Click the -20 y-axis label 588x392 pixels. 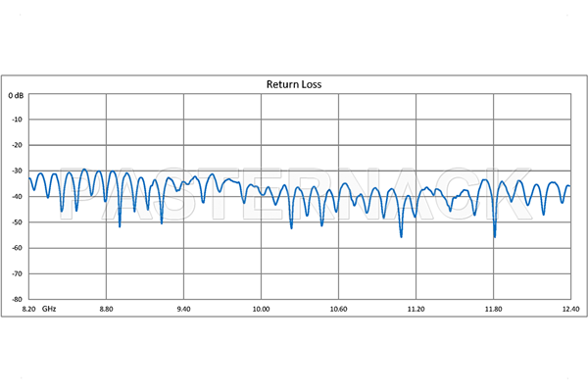coord(17,146)
